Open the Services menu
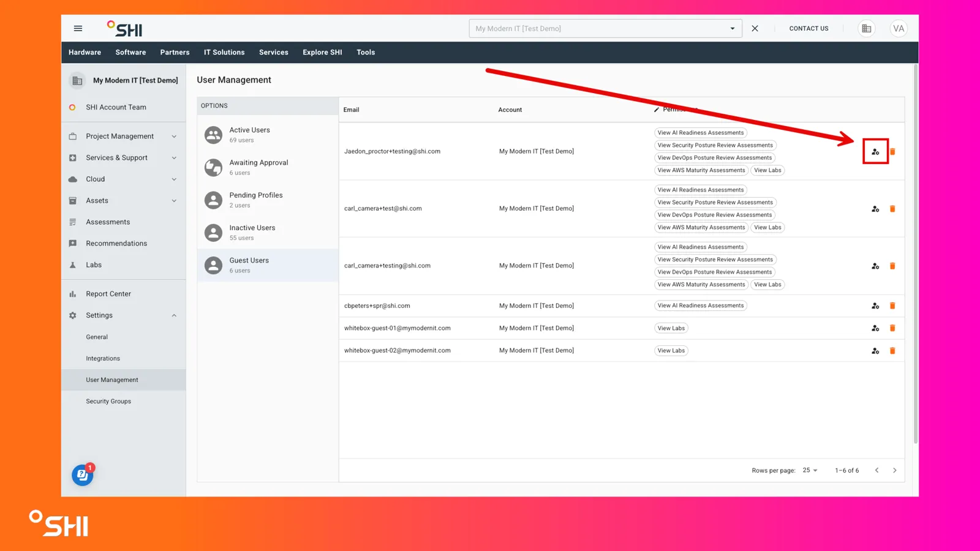 (273, 53)
